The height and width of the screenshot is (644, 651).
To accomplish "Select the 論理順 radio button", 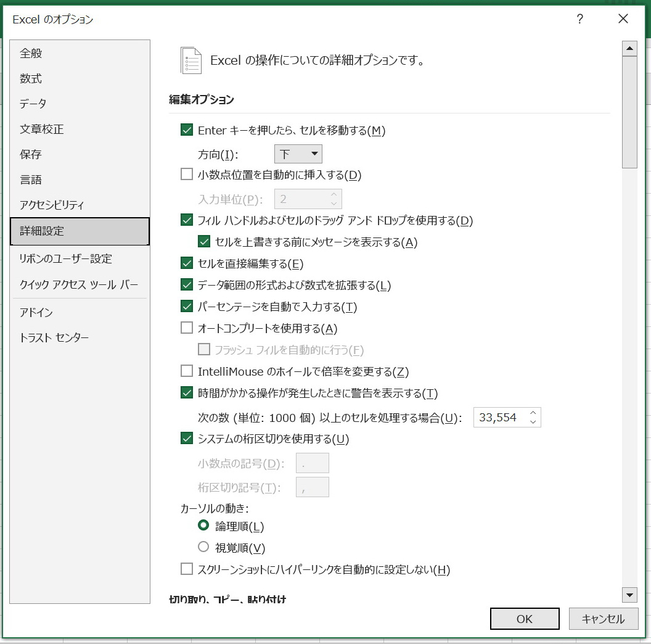I will pyautogui.click(x=203, y=526).
